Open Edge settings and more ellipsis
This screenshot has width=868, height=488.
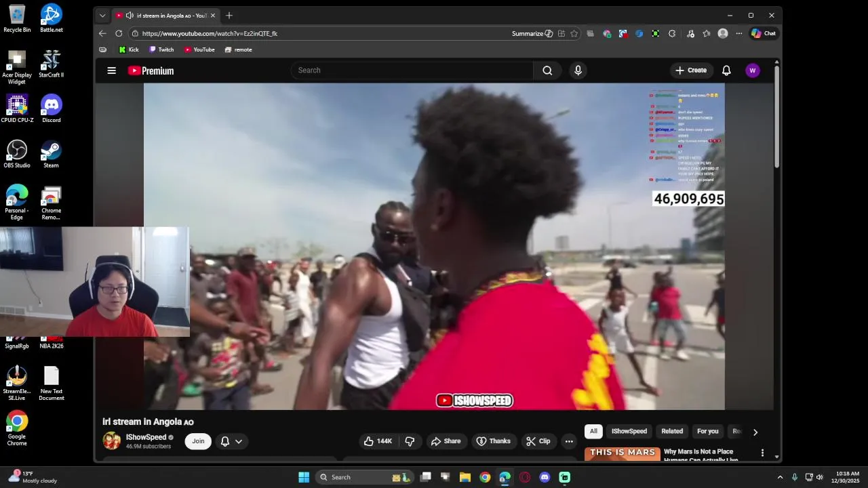tap(738, 33)
